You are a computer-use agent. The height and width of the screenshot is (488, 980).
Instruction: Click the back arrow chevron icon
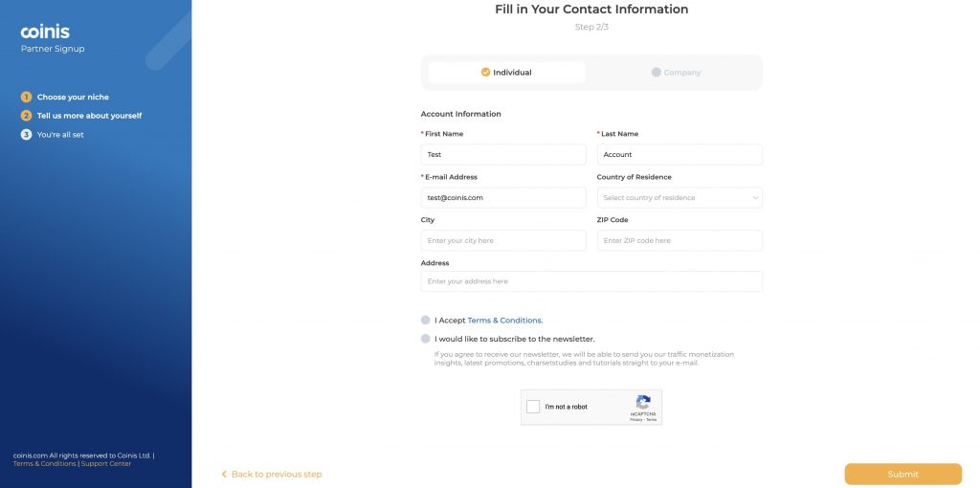[224, 475]
